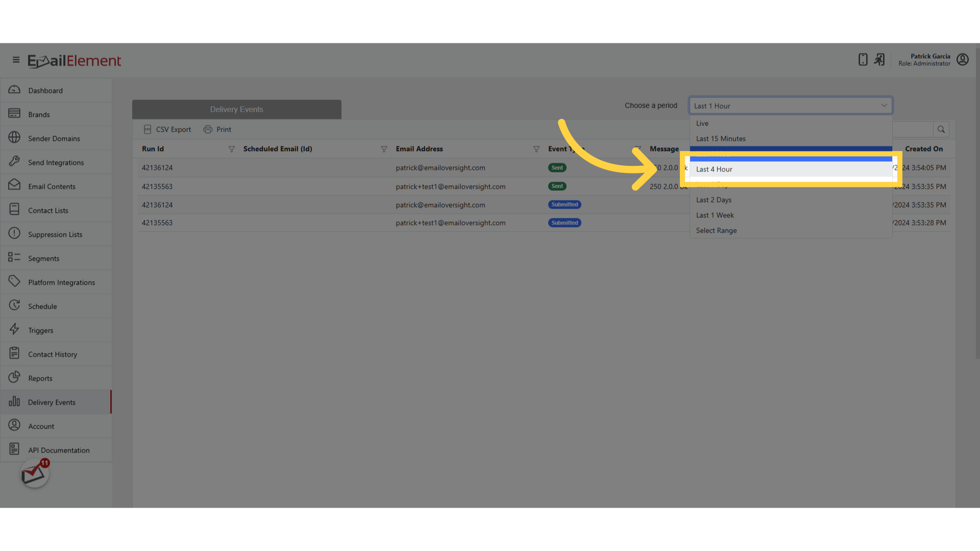Click the Reports pie chart icon
Image resolution: width=980 pixels, height=551 pixels.
14,378
